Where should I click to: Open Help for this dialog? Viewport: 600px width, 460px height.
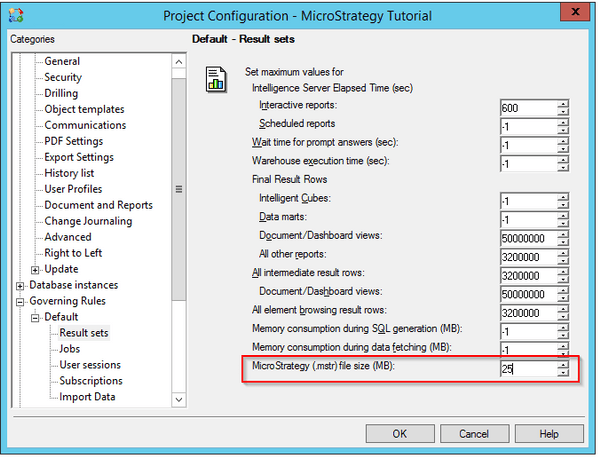(x=548, y=434)
